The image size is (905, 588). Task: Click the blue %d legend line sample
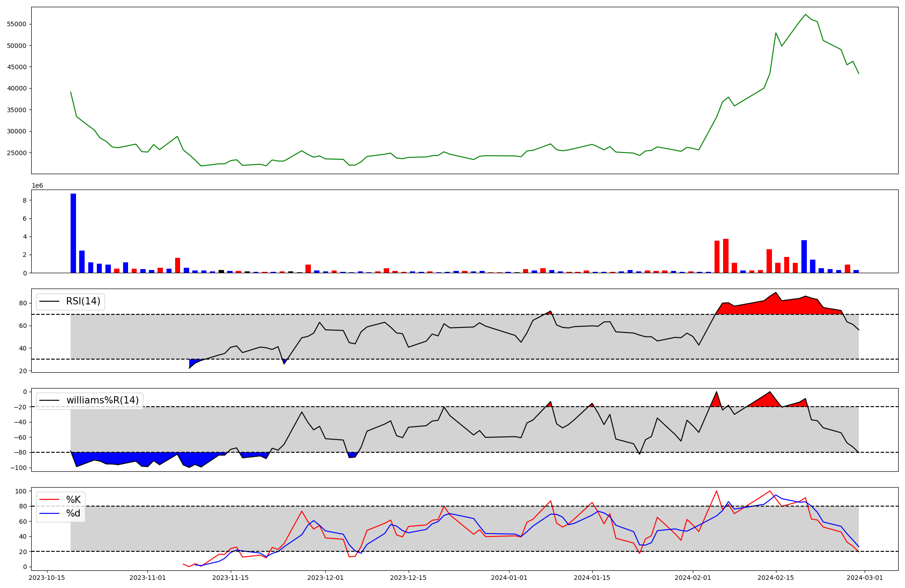49,513
